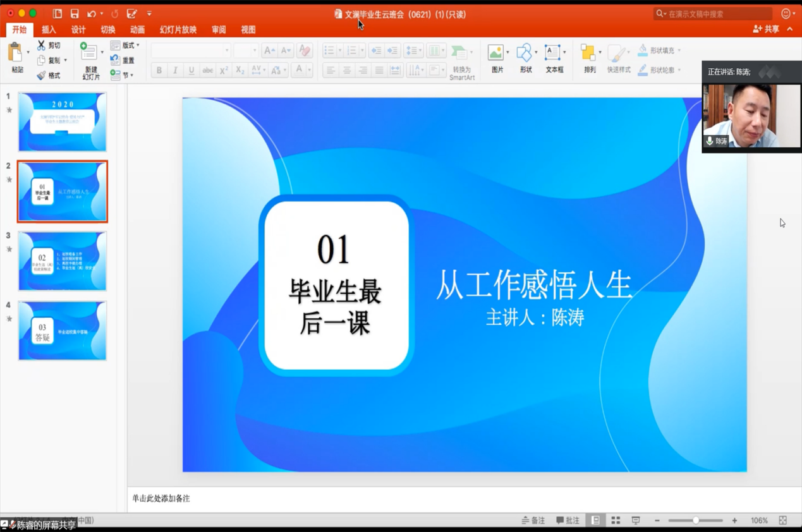Click the Share (共享) button
Screen dimensions: 802x532
tap(766, 29)
